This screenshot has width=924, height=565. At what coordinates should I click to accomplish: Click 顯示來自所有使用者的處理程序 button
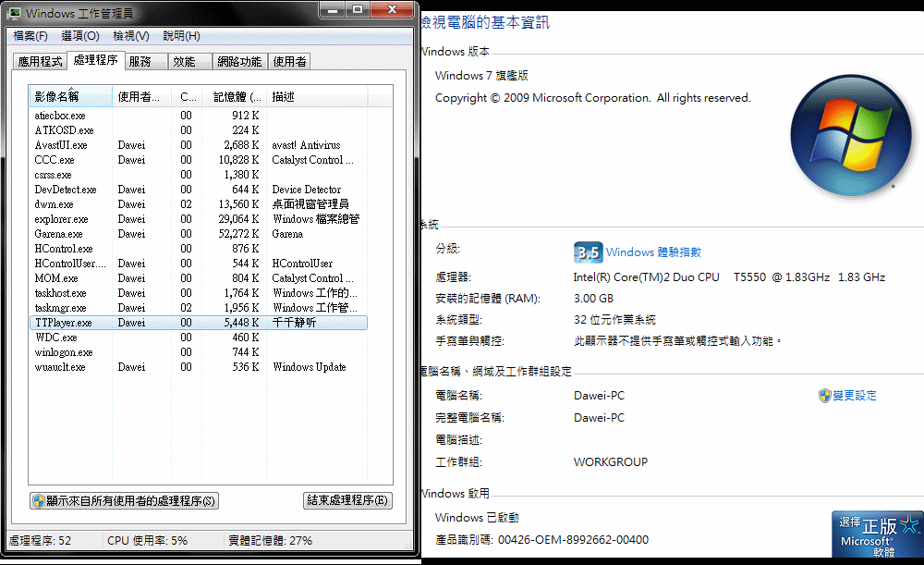pos(125,501)
